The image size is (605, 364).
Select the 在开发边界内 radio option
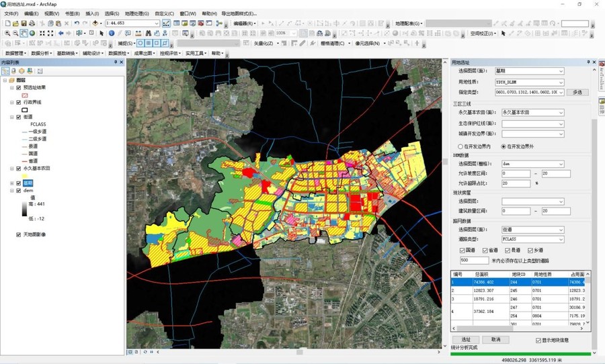coord(460,146)
